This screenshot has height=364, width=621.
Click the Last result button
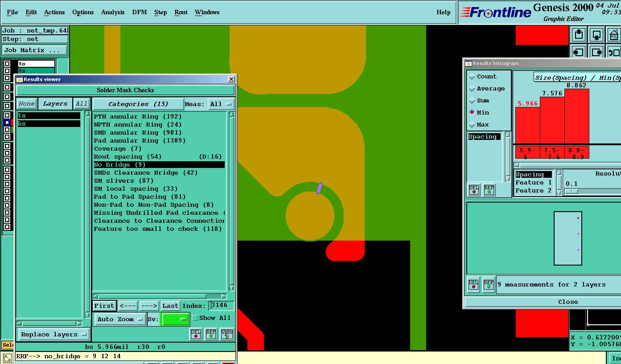coord(170,306)
